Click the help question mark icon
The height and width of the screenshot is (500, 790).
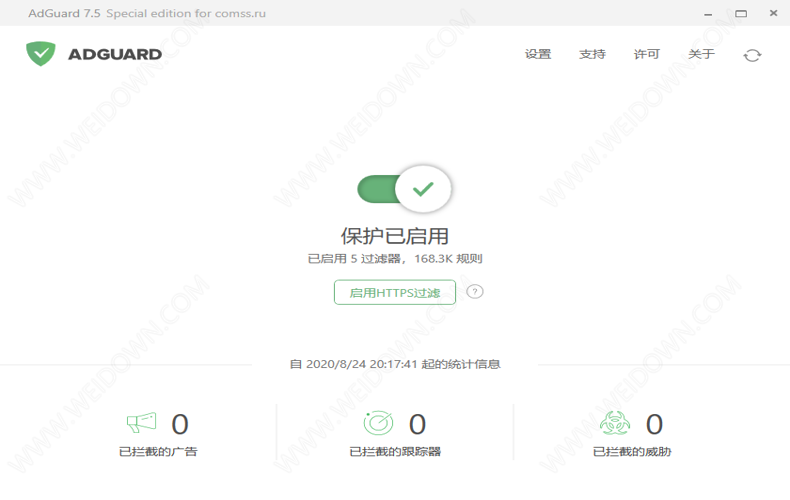[475, 292]
